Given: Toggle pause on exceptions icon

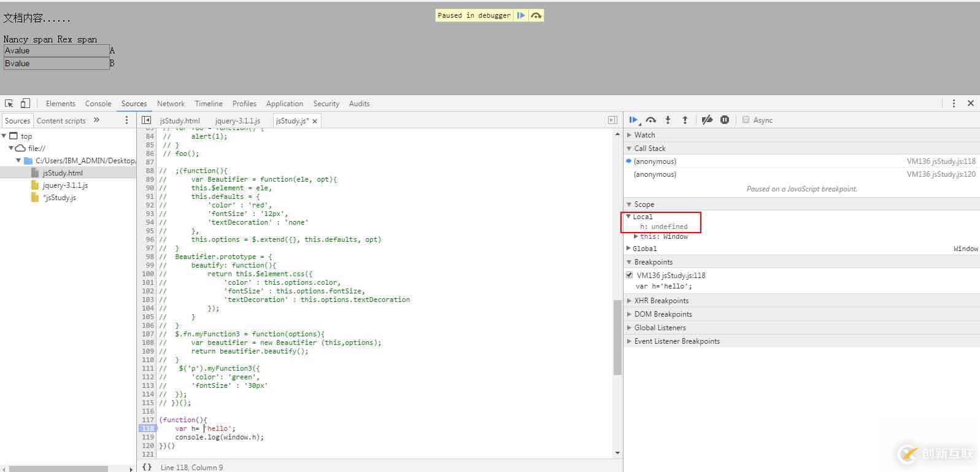Looking at the screenshot, I should pyautogui.click(x=725, y=120).
